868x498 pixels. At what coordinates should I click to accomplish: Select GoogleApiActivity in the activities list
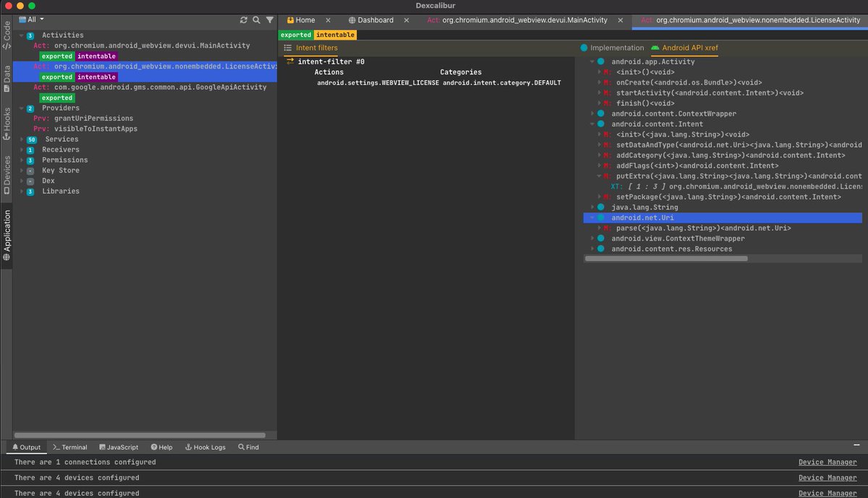coord(150,87)
